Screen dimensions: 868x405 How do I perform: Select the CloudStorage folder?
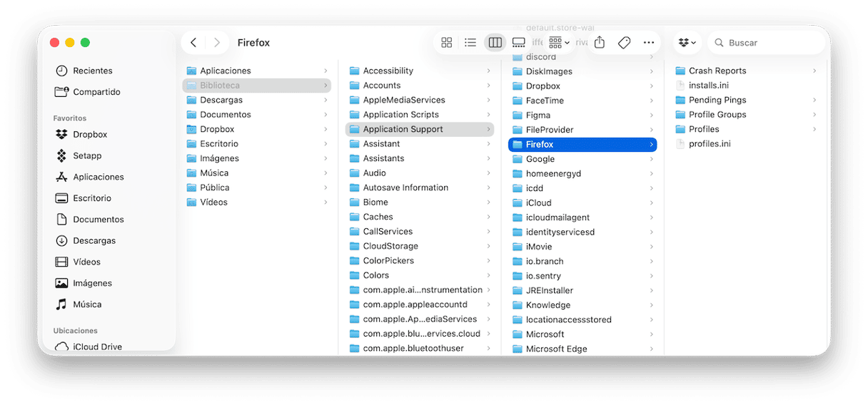coord(420,246)
